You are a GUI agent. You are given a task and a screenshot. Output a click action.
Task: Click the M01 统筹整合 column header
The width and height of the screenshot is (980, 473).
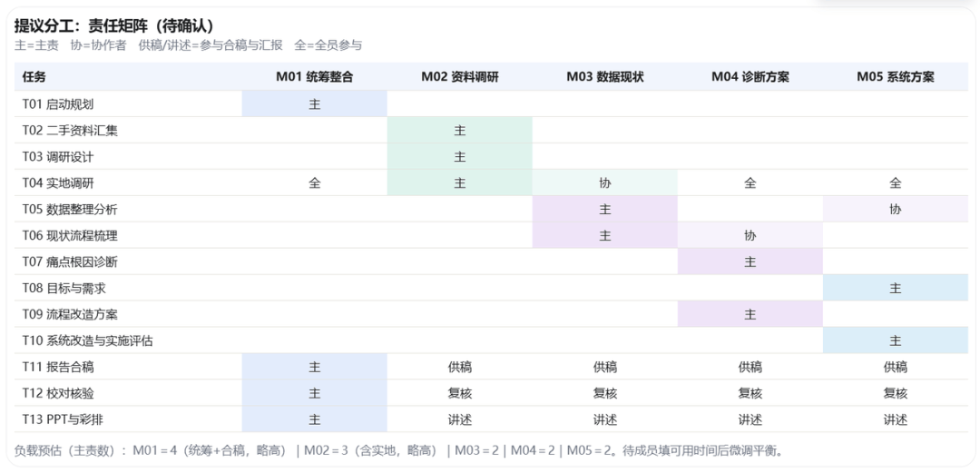point(314,77)
